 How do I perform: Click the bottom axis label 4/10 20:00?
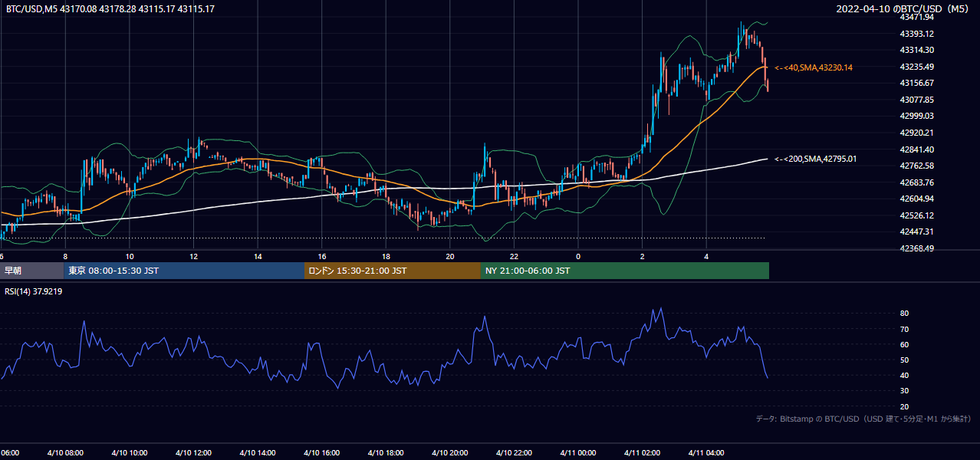point(450,453)
